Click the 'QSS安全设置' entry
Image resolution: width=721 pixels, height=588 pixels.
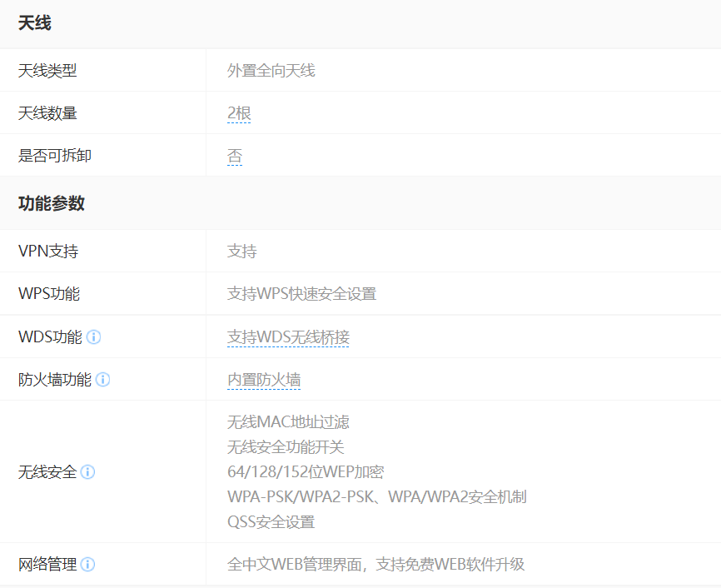(x=271, y=522)
